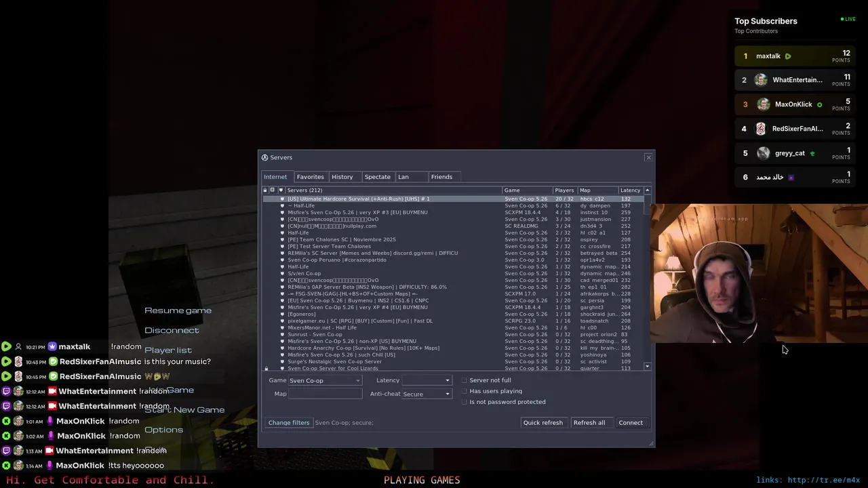The image size is (868, 488).
Task: Select the [PE] Team Chalones SC server row
Action: pos(453,240)
